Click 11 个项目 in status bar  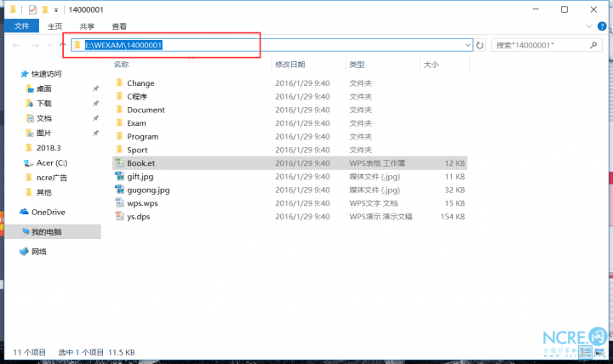coord(29,352)
